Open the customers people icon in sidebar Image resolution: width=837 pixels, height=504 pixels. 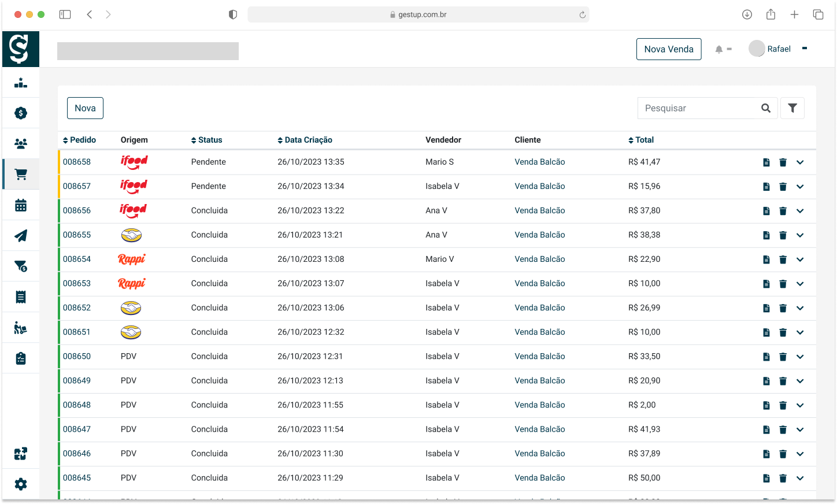21,144
